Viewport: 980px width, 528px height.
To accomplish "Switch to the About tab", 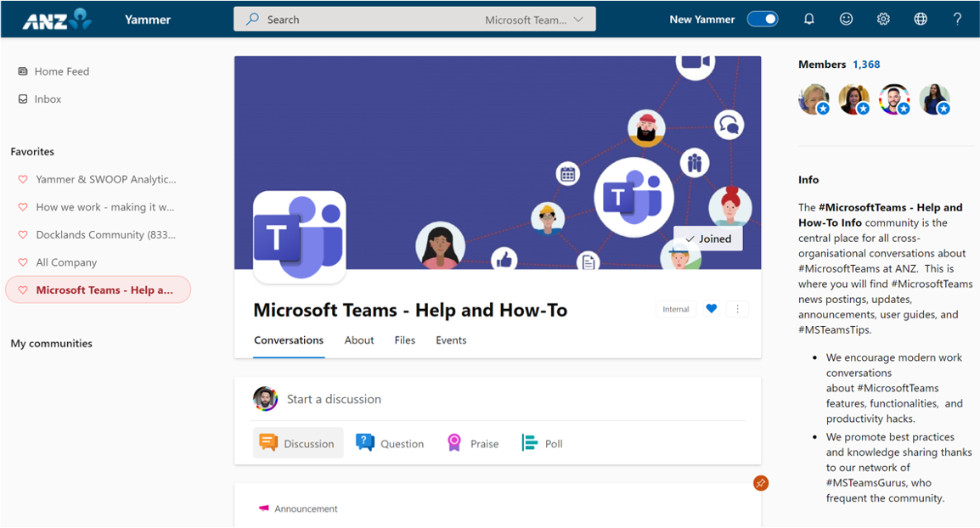I will [359, 340].
